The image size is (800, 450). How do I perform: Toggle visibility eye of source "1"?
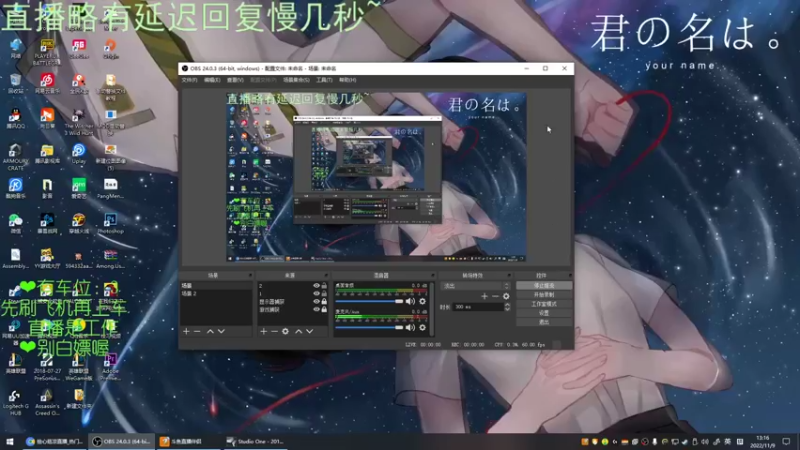[x=316, y=293]
